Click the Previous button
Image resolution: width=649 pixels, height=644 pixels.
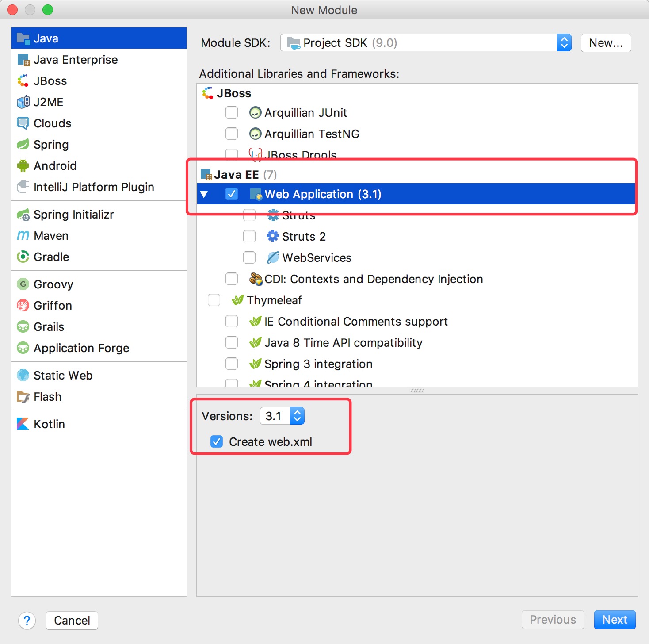[553, 620]
